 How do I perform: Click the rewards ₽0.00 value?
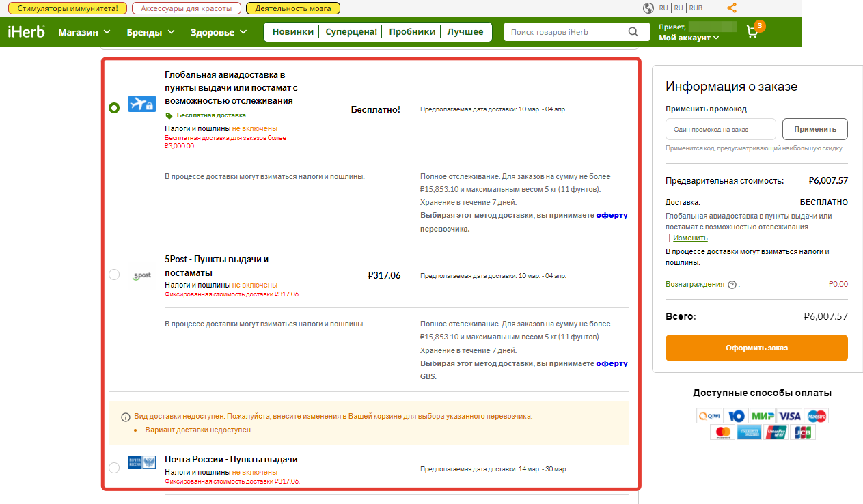[x=838, y=284]
